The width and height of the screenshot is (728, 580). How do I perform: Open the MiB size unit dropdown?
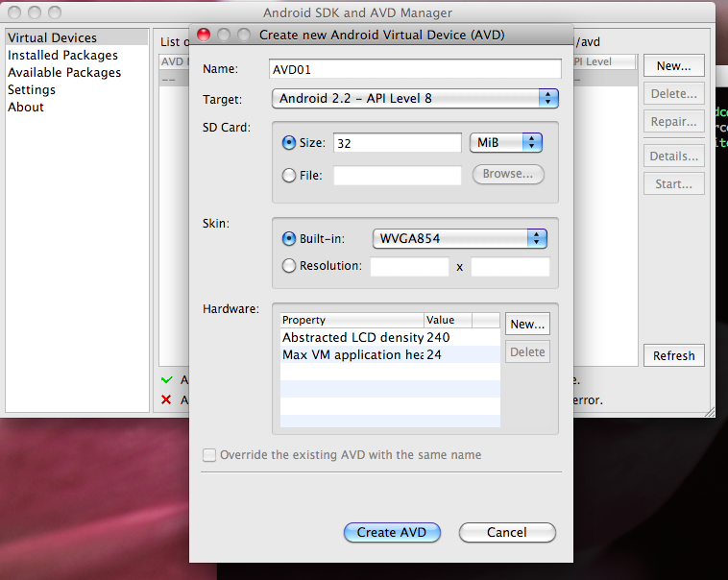click(x=506, y=142)
